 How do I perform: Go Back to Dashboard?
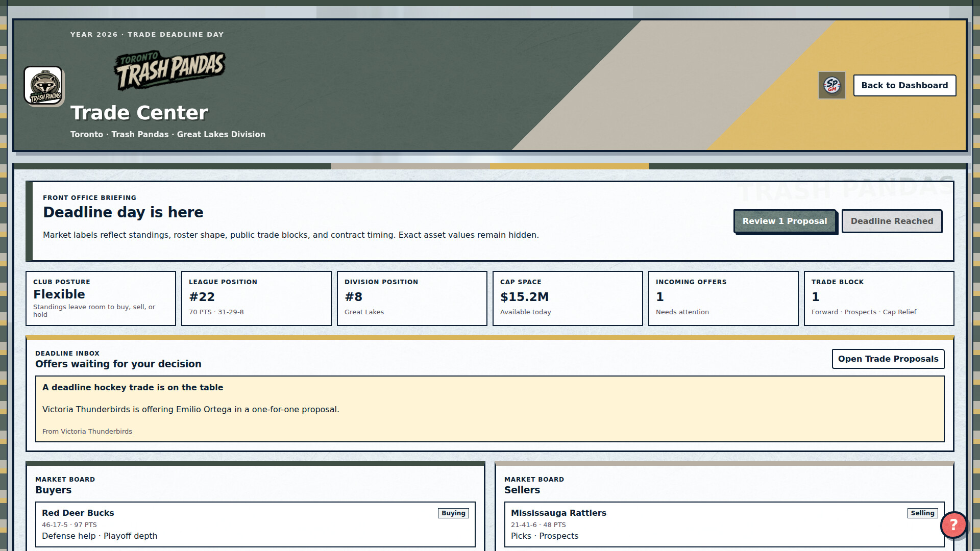click(904, 85)
